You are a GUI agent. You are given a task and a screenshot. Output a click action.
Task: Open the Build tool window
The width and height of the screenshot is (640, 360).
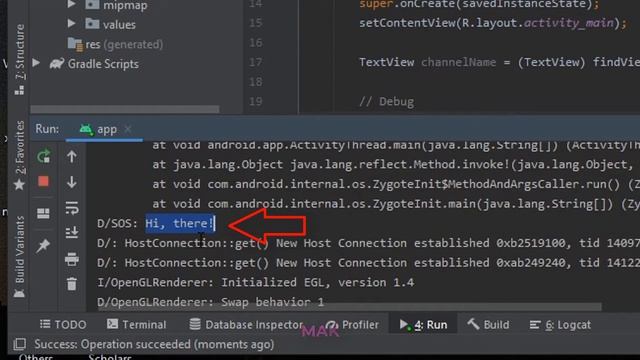[x=488, y=324]
